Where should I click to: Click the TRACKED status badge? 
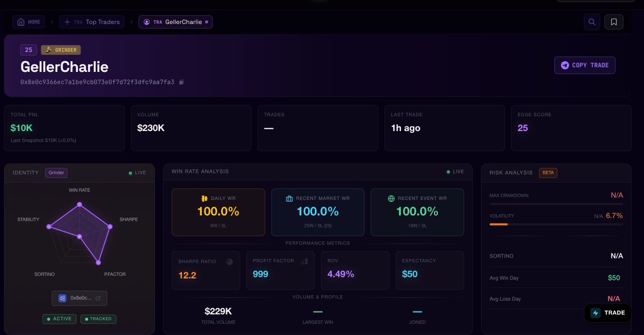point(98,319)
